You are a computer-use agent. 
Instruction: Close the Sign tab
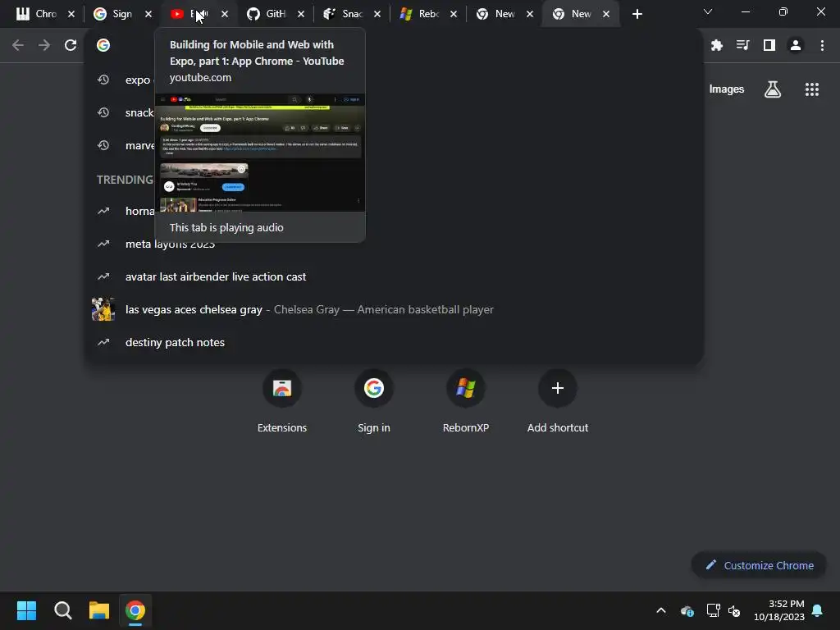[x=148, y=15]
